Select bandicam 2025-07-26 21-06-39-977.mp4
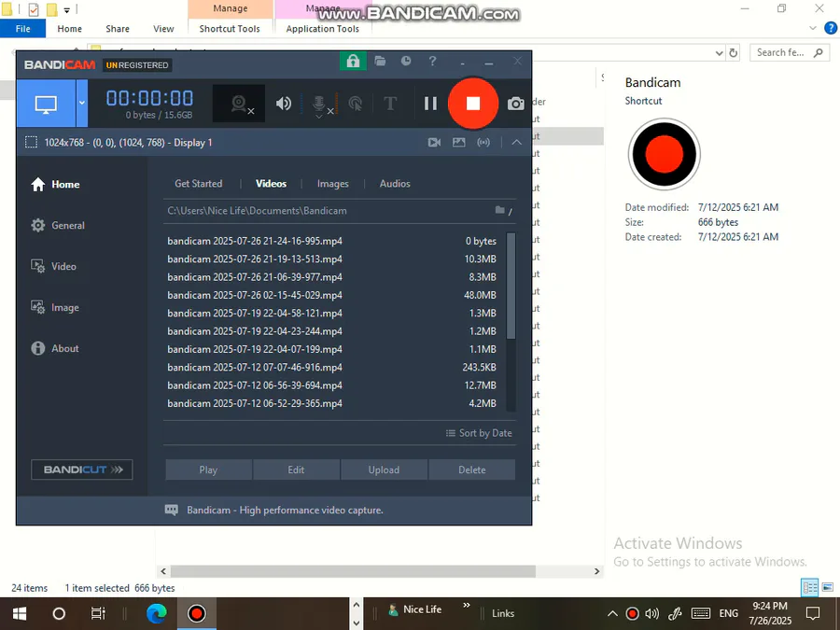 [332, 277]
